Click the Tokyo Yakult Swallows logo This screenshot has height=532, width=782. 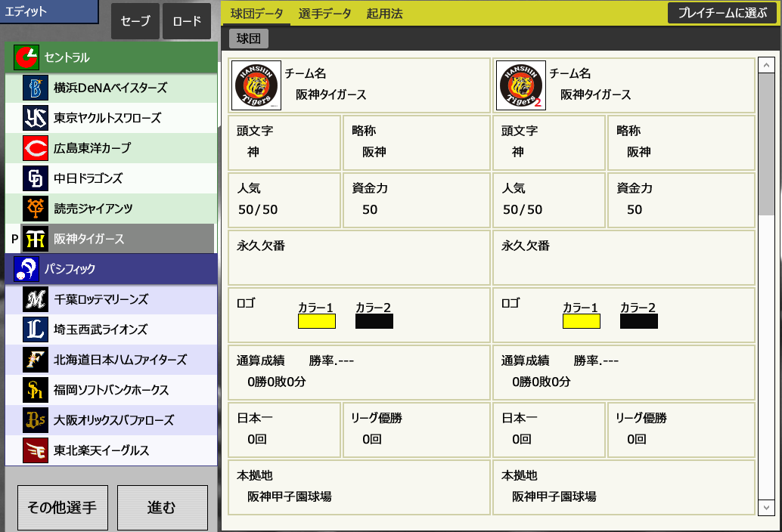pos(36,118)
